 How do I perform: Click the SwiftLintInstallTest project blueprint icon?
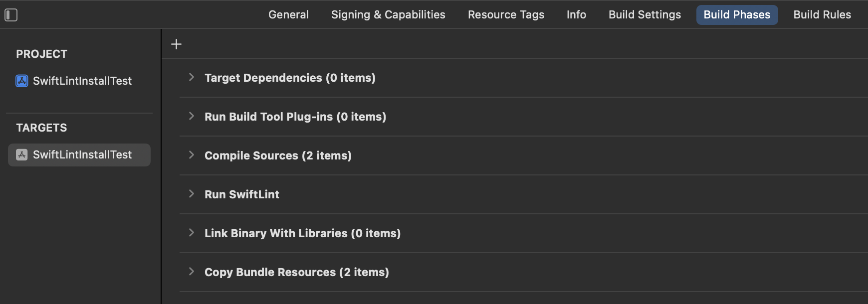[x=22, y=81]
